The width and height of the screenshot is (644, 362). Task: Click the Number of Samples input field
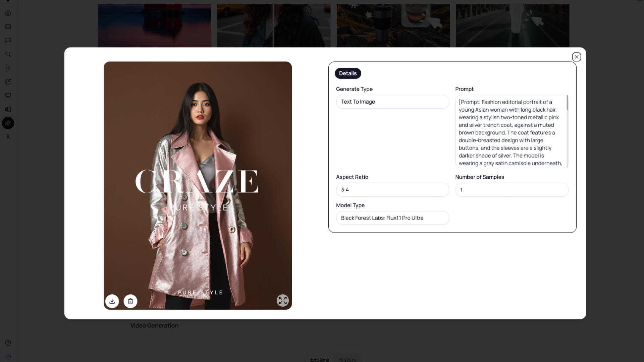tap(512, 190)
